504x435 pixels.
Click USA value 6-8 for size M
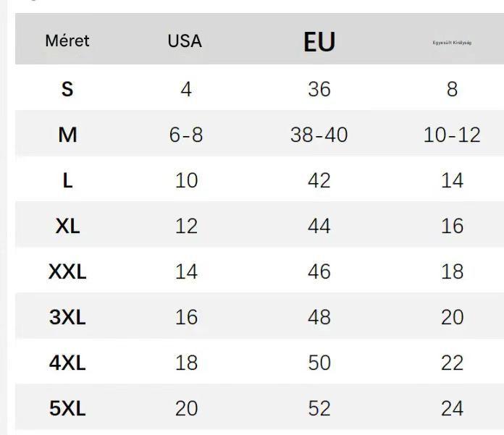[186, 135]
